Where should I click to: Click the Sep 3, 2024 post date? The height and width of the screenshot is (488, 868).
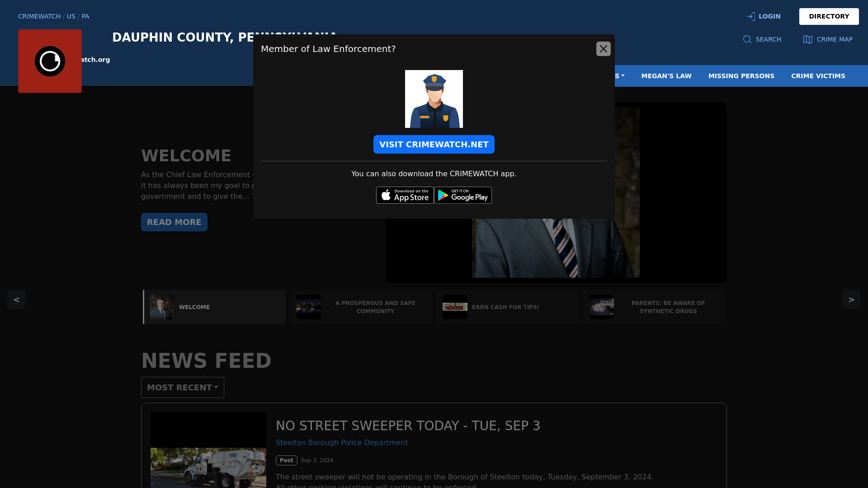(317, 460)
